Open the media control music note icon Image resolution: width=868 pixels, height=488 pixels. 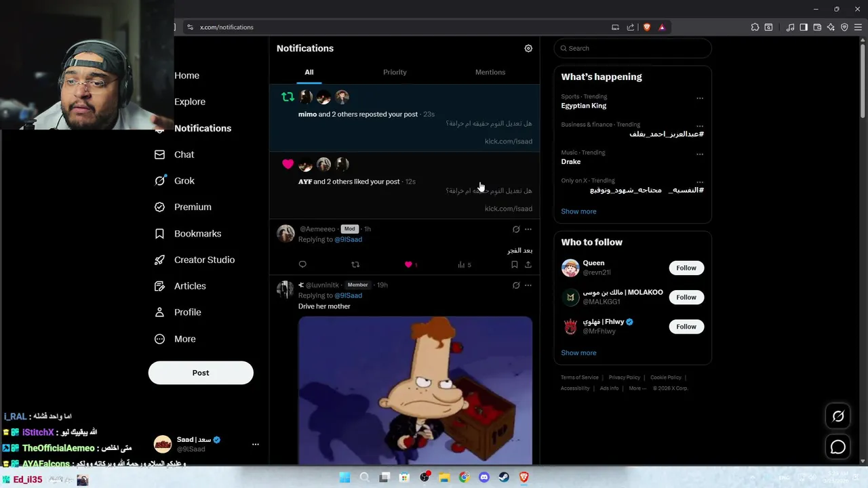[790, 27]
